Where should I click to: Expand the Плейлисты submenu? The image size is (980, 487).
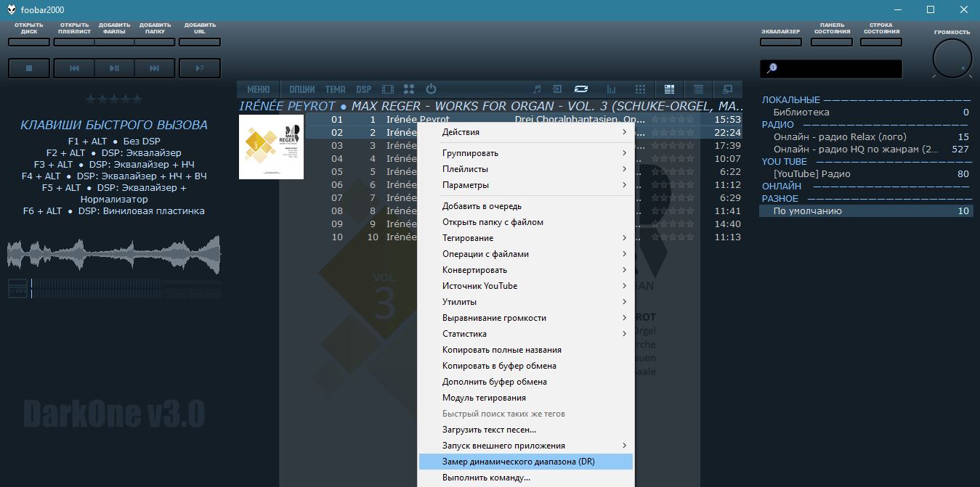[526, 169]
